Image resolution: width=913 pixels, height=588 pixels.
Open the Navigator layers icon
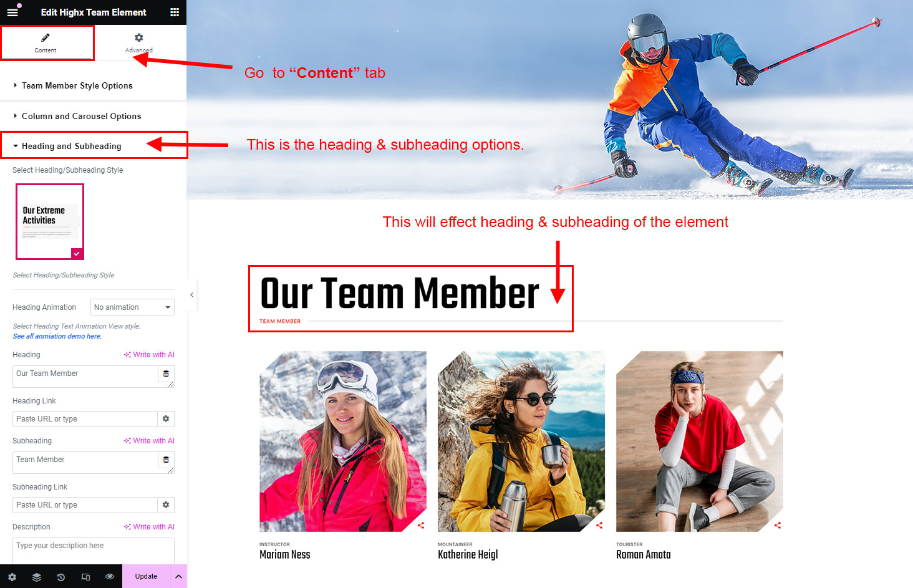click(x=37, y=577)
